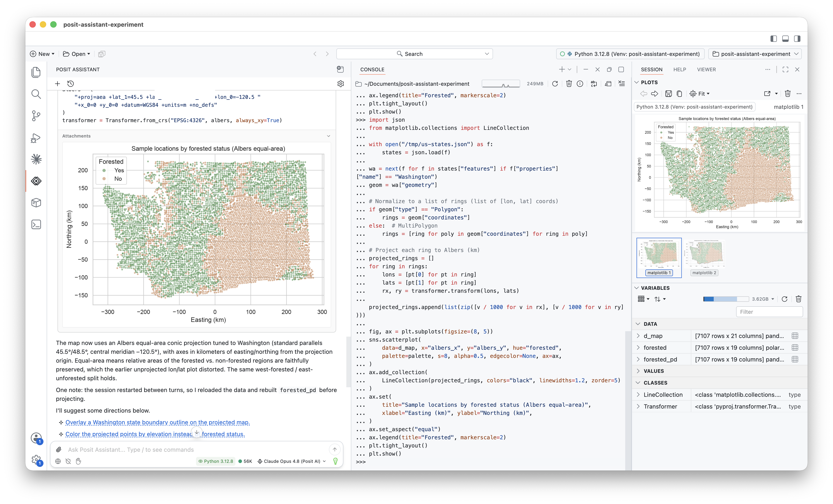Save the current plot
This screenshot has height=504, width=833.
point(668,94)
